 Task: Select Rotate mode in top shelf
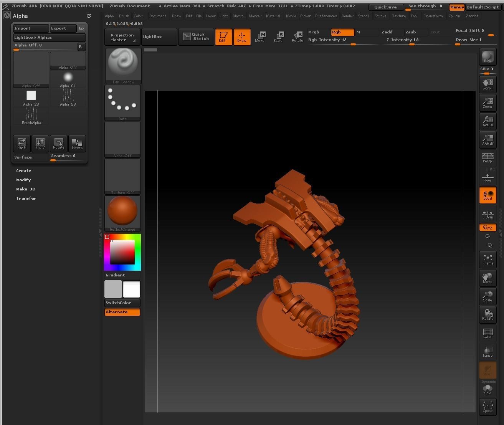[x=297, y=37]
